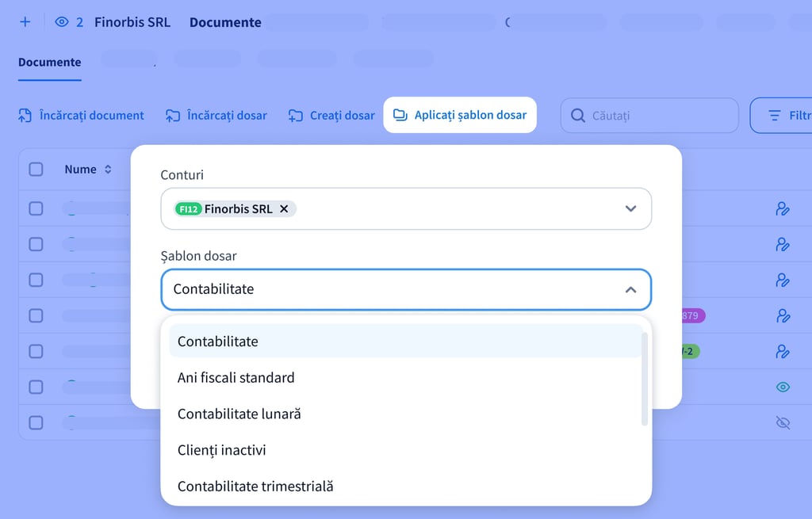
Task: Click the filter icon button
Action: pyautogui.click(x=775, y=116)
